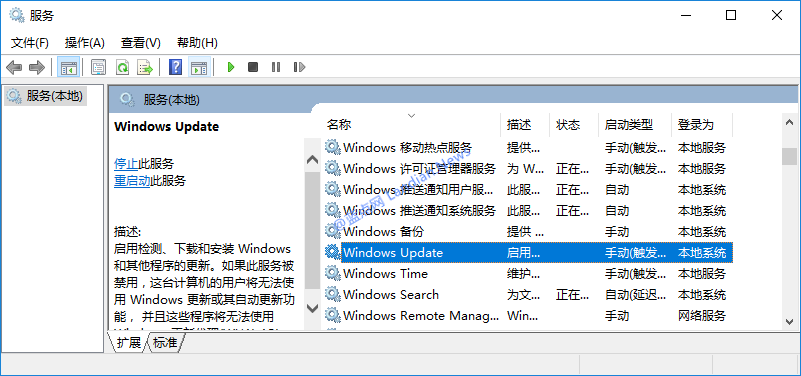Click 自动(延迟... startup type of Windows Search
Screen dimensions: 801x376
click(x=635, y=295)
